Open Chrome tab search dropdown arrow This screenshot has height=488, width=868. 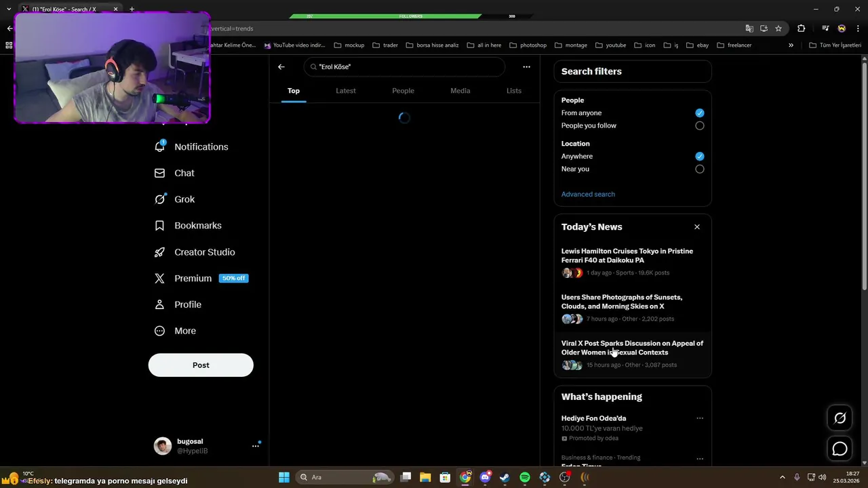(x=9, y=9)
